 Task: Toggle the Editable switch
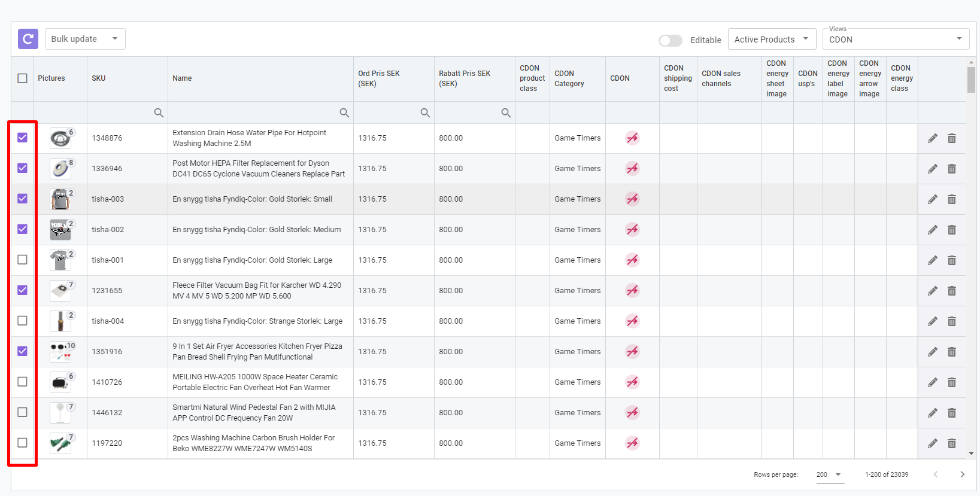point(670,40)
